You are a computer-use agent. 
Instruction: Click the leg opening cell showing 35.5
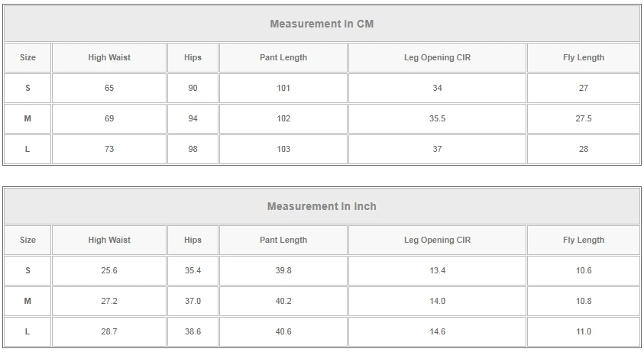coord(437,119)
